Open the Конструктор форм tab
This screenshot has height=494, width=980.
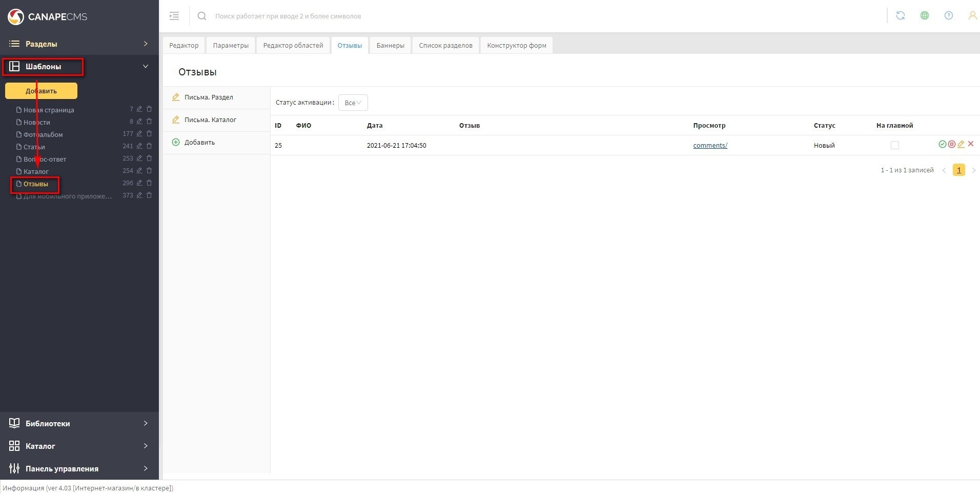tap(516, 46)
